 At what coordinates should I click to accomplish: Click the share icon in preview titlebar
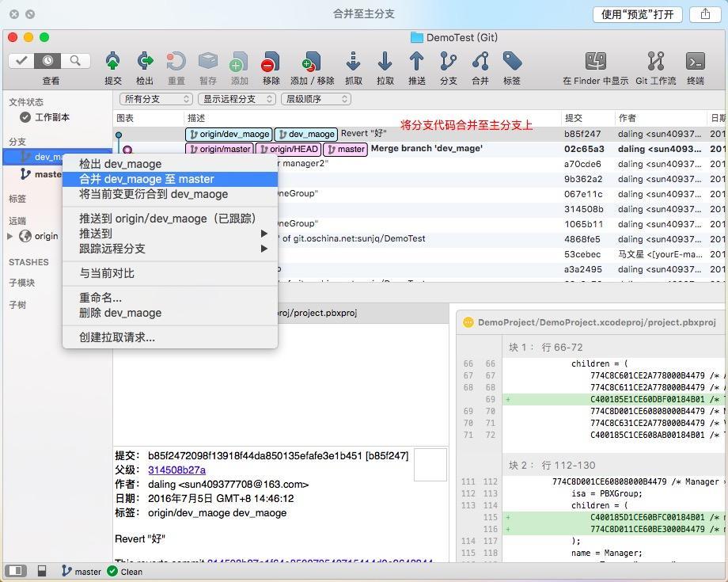(705, 14)
